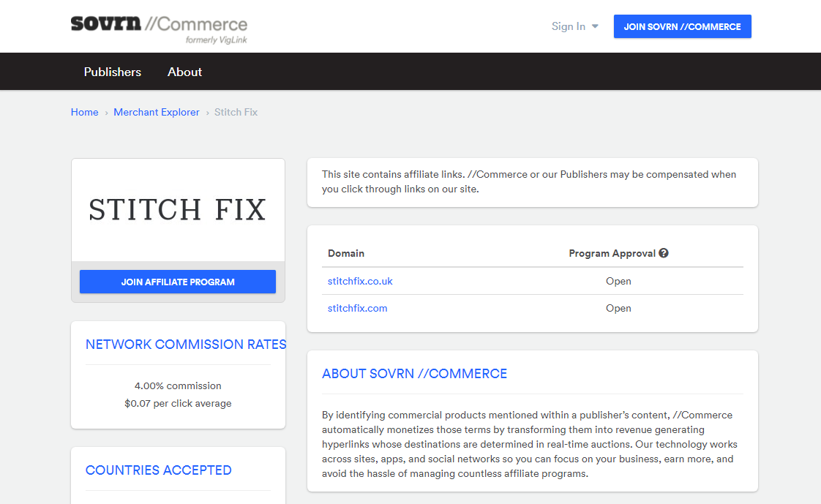Click Join Affiliate Program button
The height and width of the screenshot is (504, 821).
click(178, 282)
